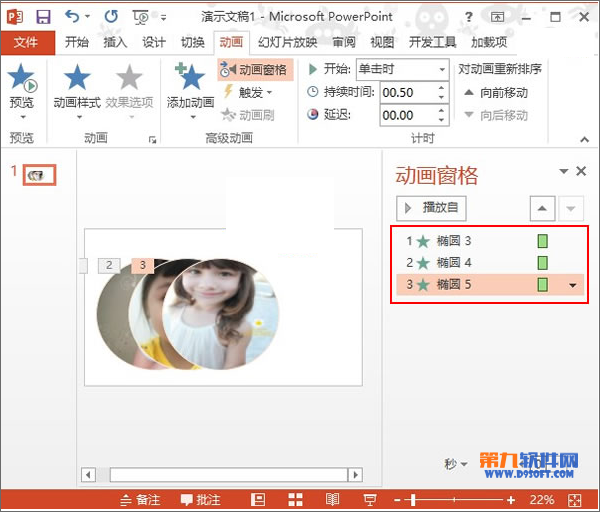
Task: Switch to the 加载项 tab
Action: [489, 42]
